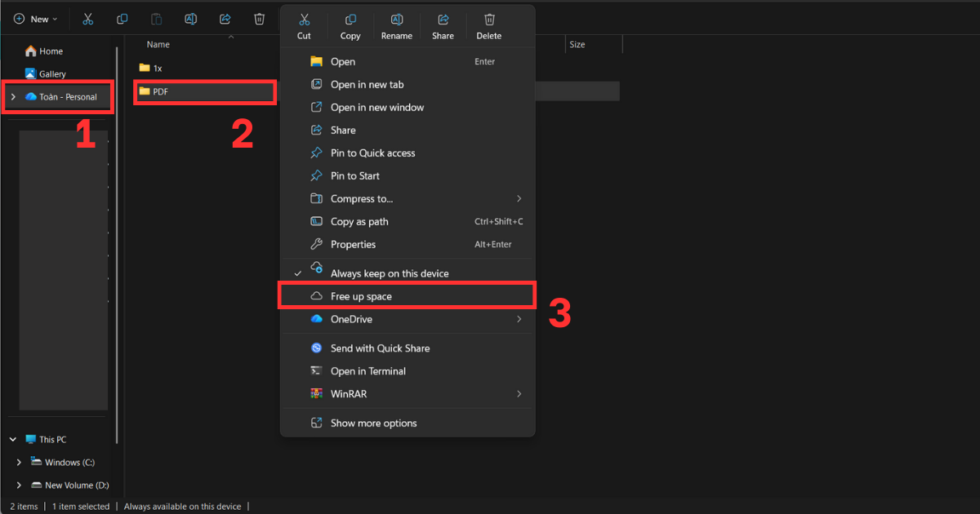Image resolution: width=980 pixels, height=514 pixels.
Task: Click the Send with Quick Share icon
Action: pyautogui.click(x=316, y=348)
